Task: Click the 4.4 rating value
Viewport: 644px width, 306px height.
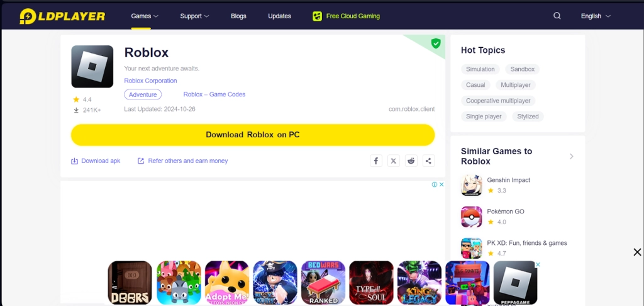Action: 87,99
